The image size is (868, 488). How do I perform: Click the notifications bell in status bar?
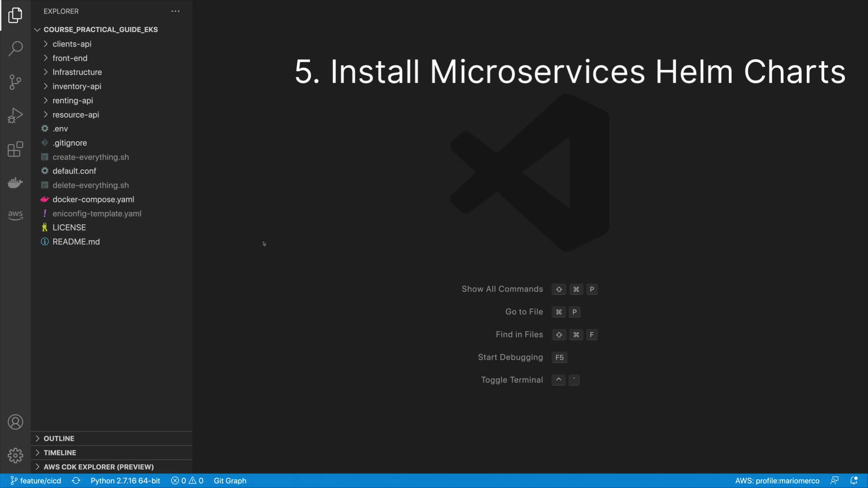854,480
